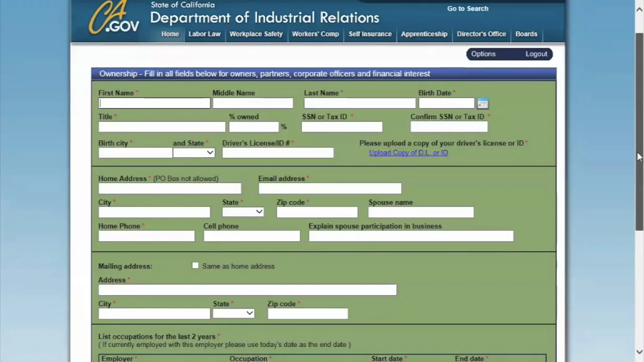Click the SSN or Tax ID field
The width and height of the screenshot is (644, 362).
pyautogui.click(x=342, y=127)
